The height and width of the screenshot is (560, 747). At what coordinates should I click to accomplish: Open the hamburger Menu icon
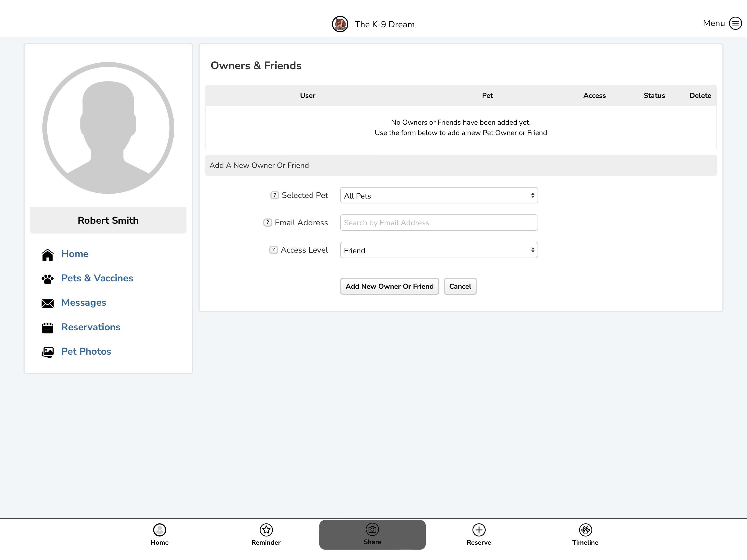point(735,23)
